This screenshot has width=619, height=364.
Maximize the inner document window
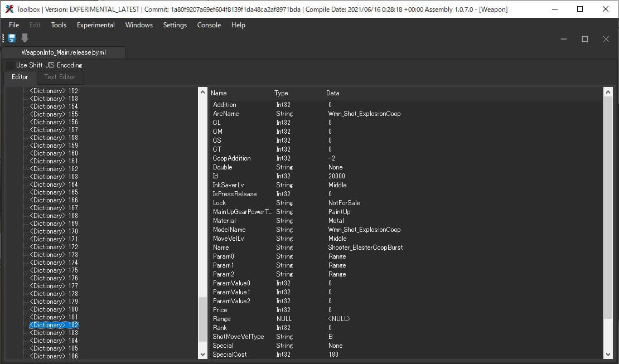(x=584, y=39)
